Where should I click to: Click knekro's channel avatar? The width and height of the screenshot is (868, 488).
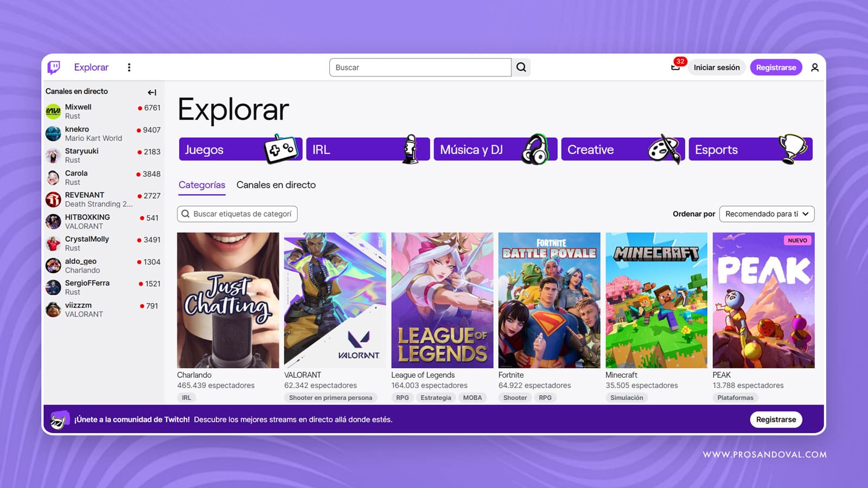click(53, 133)
